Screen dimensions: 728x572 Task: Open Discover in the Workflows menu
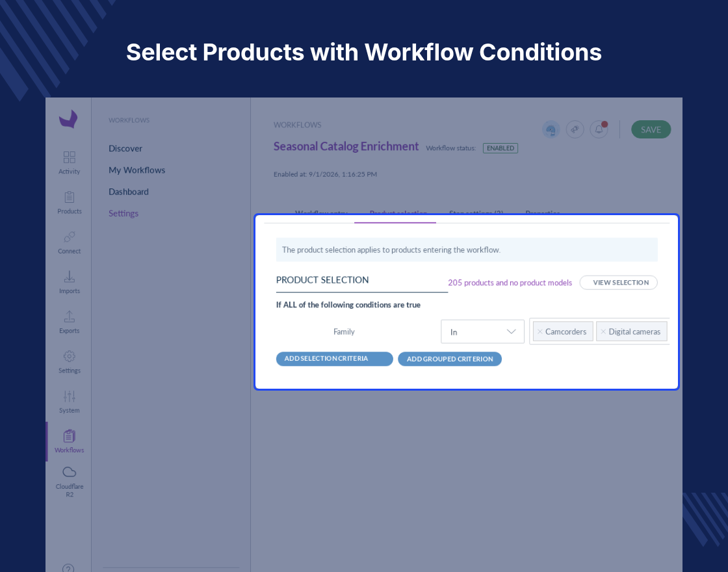(x=125, y=149)
